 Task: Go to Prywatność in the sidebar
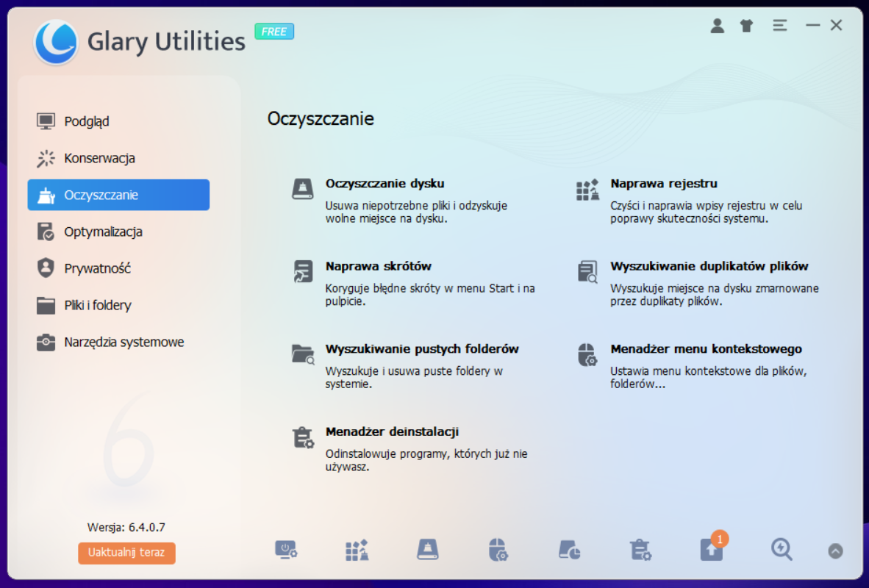point(97,268)
